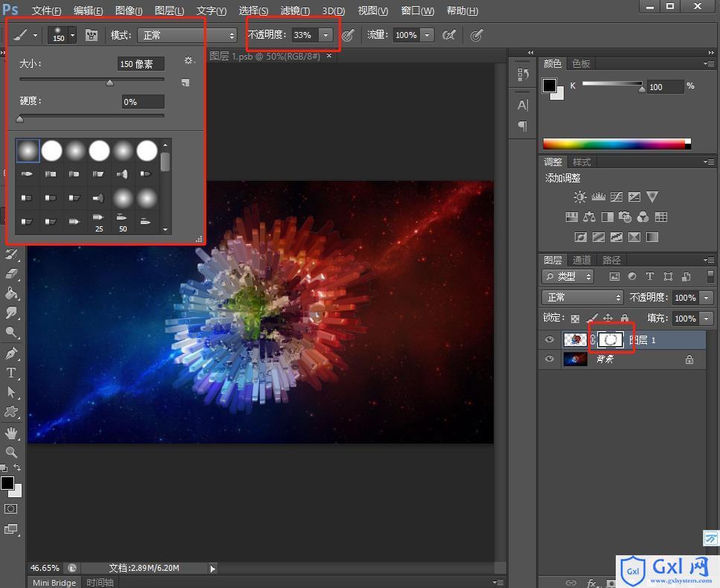720x588 pixels.
Task: Select the brush preset labeled 50
Action: coord(123,222)
